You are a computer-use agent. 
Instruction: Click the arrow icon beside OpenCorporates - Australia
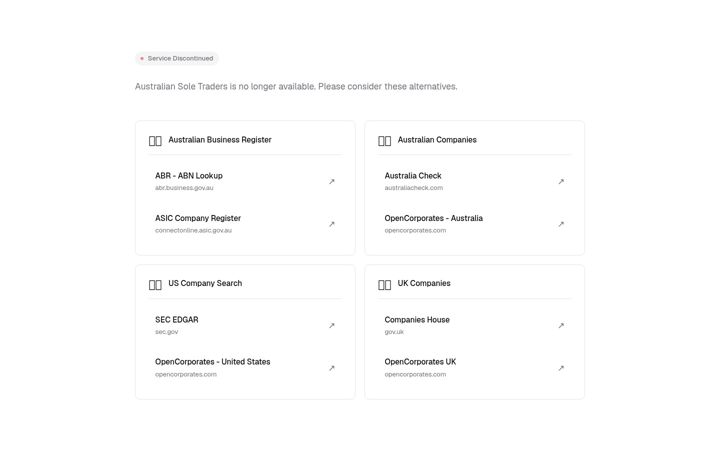click(561, 224)
